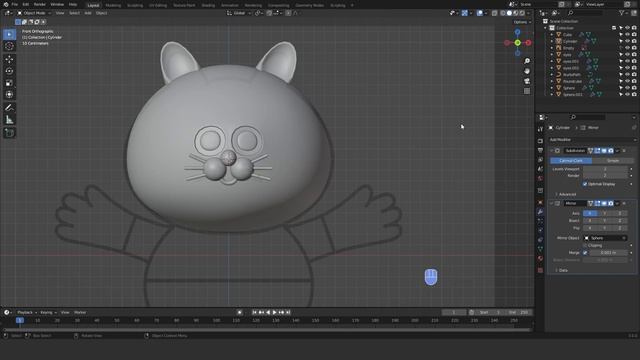Remove the Subdivision modifier with X
Screen dimensions: 640x360
point(624,151)
